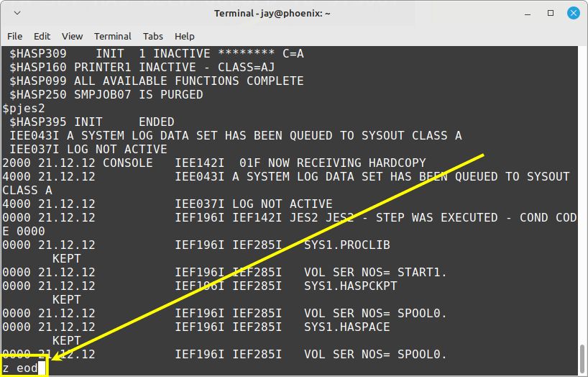Close the terminal with the blue X
Viewport: 588px width, 377px height.
pos(574,13)
